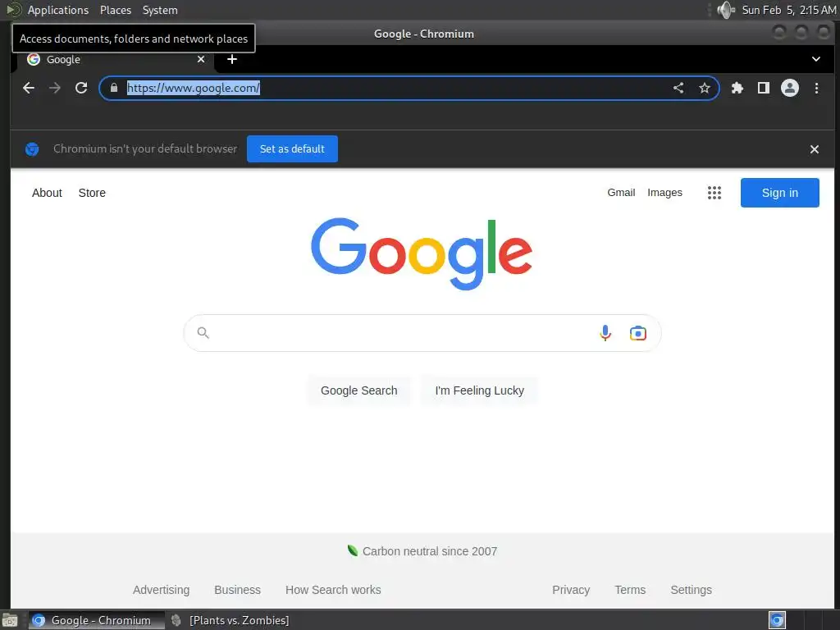Image resolution: width=840 pixels, height=630 pixels.
Task: Open a new tab with plus button
Action: [x=232, y=59]
